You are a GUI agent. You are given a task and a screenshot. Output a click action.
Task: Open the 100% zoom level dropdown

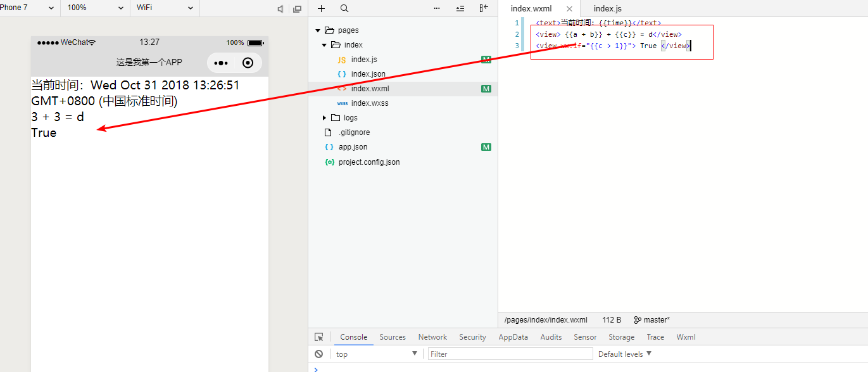click(x=95, y=8)
